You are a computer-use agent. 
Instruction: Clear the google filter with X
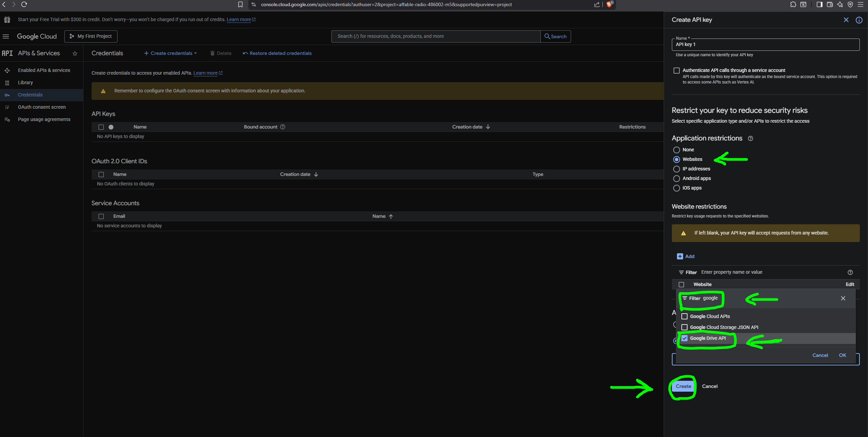pos(843,298)
